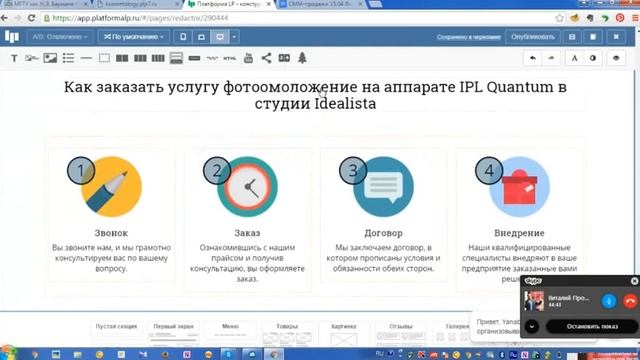Add the 'Первый экран' section template
Screen dimensions: 640x360
[x=173, y=333]
